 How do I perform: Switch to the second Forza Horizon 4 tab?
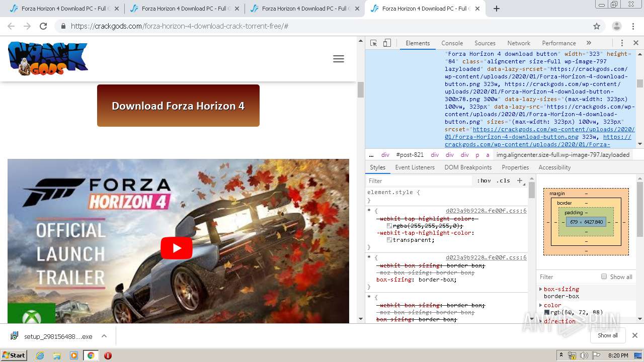(x=184, y=9)
